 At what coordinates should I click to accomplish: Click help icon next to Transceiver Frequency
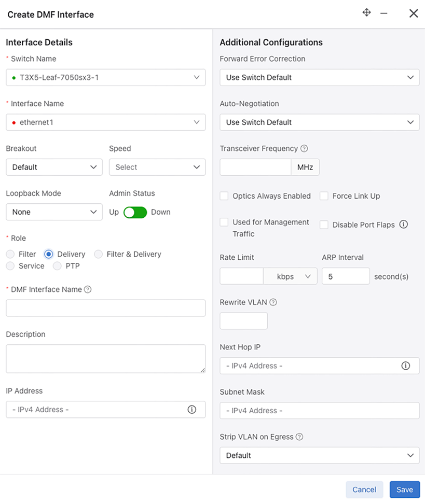304,149
